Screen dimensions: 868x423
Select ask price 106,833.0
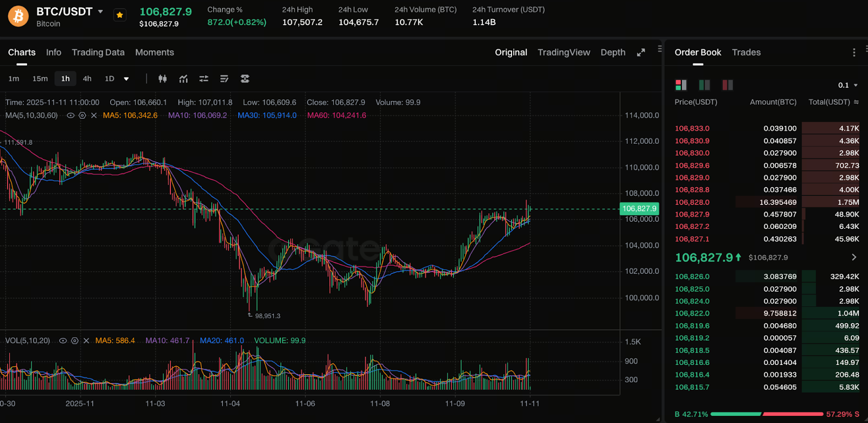692,129
